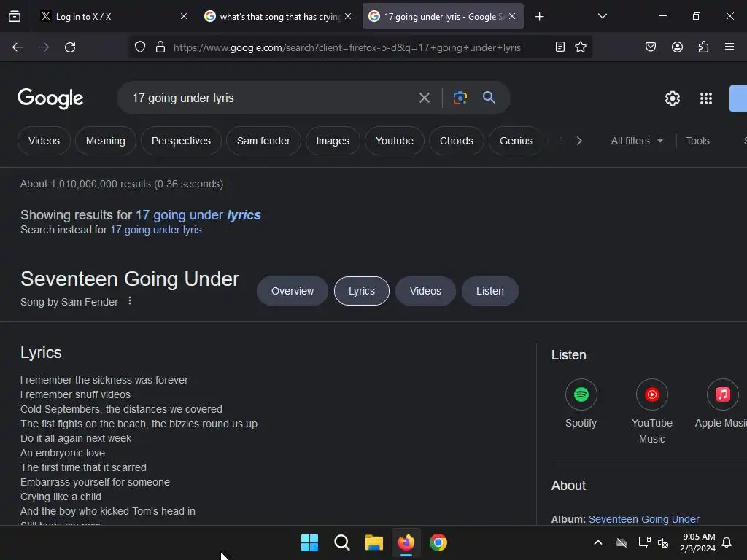Search instead for 17 going under lyris
The width and height of the screenshot is (747, 560).
coord(156,230)
